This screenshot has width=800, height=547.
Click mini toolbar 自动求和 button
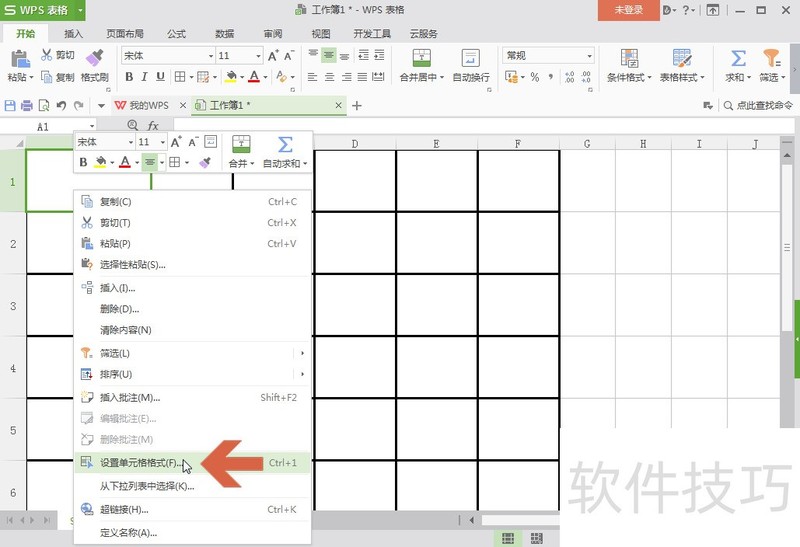(285, 152)
